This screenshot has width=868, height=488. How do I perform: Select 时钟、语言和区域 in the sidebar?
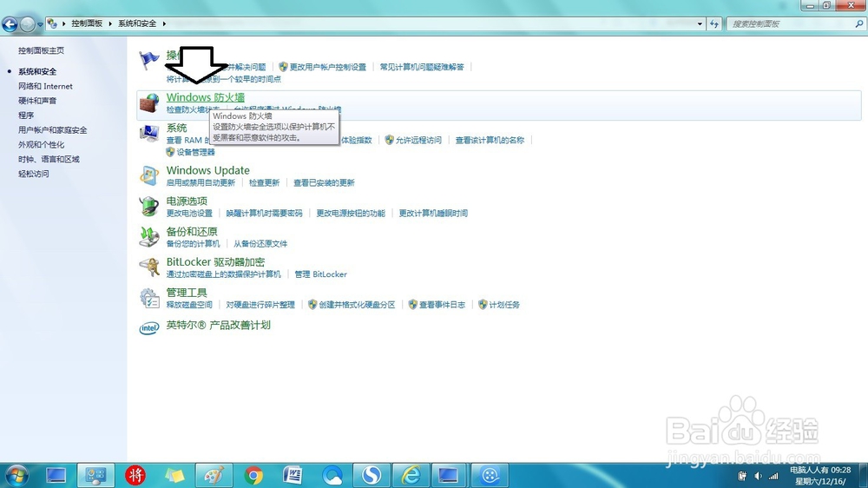click(49, 159)
